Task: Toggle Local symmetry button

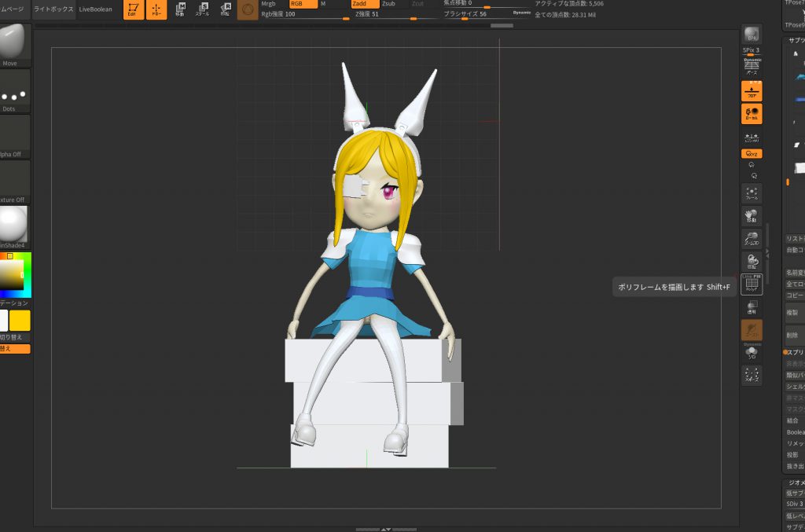Action: coord(752,114)
